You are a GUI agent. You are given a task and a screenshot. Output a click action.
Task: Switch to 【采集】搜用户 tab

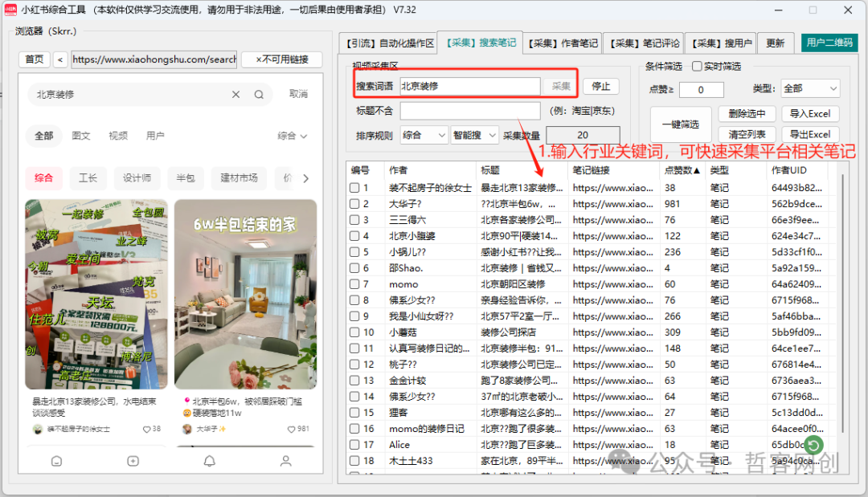[x=721, y=43]
